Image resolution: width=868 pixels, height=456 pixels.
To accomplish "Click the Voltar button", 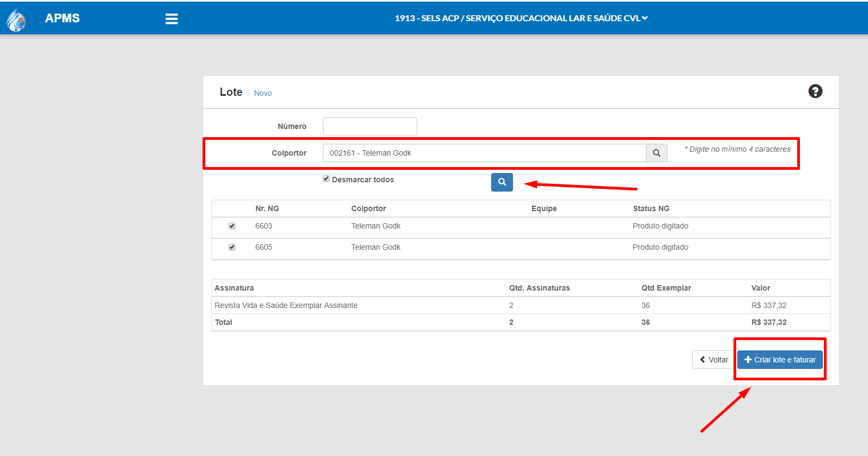I will tap(714, 360).
